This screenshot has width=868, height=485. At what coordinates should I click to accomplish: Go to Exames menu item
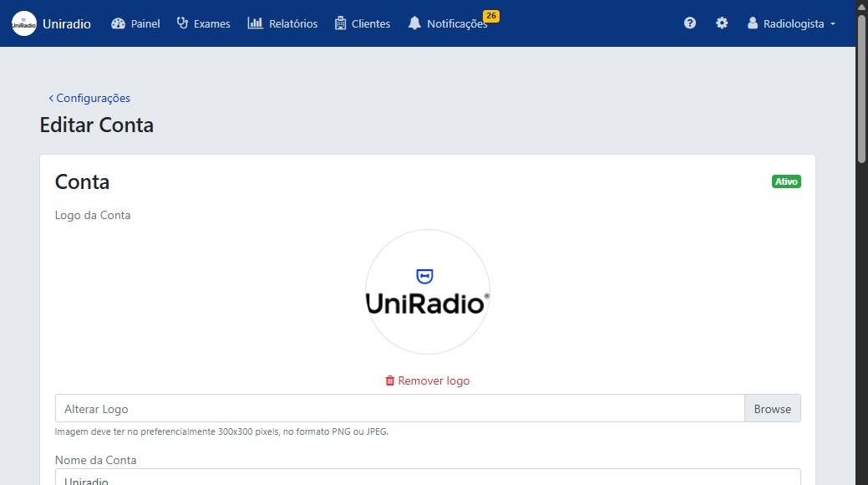[x=211, y=23]
